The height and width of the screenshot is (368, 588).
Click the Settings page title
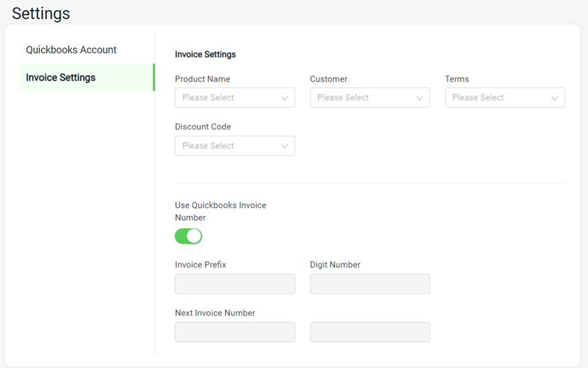coord(41,14)
